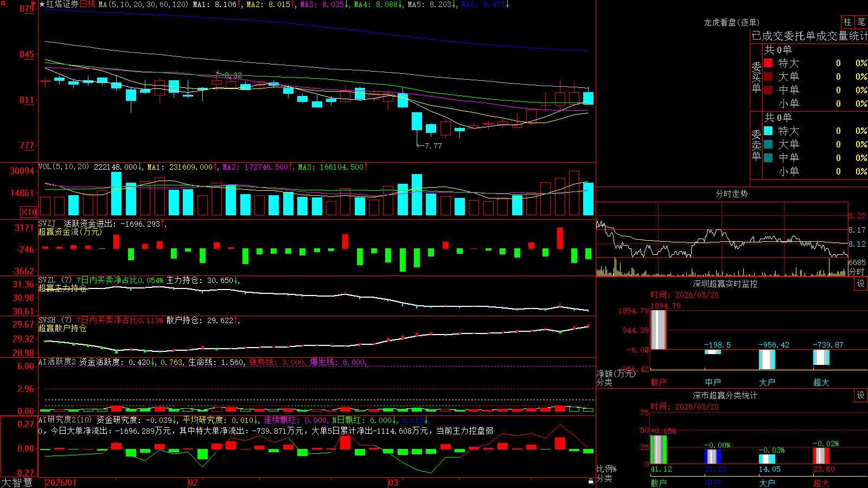Screen dimensions: 868x488
Task: Click the 大户 bar valued -956.42
Action: pyautogui.click(x=767, y=359)
